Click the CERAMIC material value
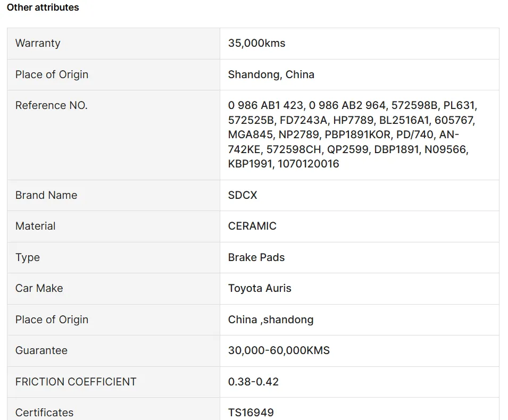 pyautogui.click(x=252, y=226)
